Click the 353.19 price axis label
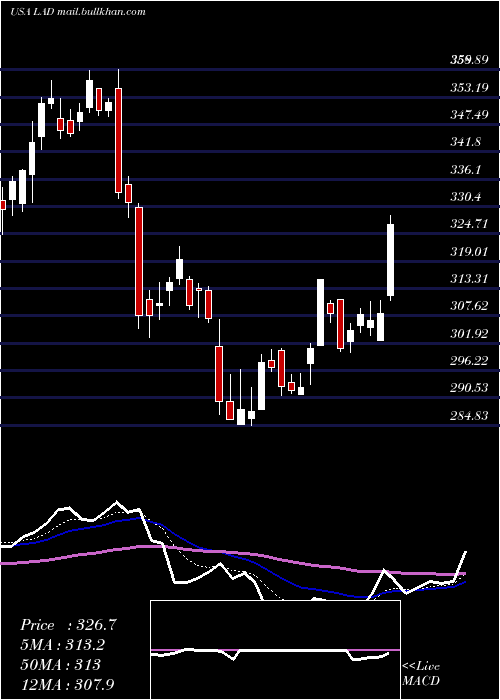This screenshot has height=700, width=500. (x=468, y=88)
